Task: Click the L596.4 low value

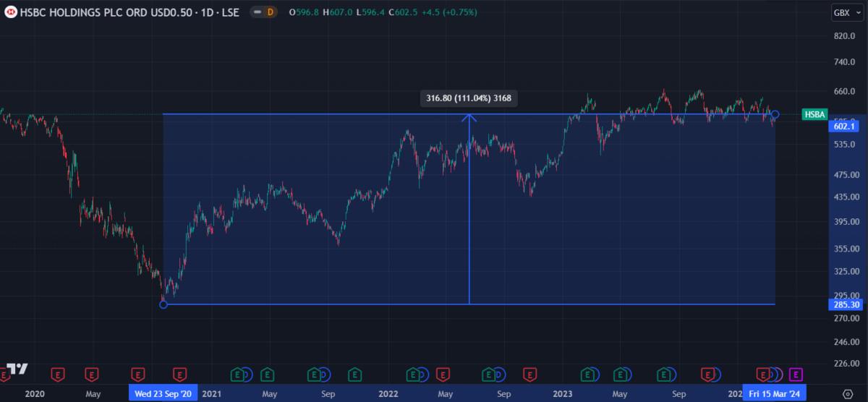Action: pos(370,12)
